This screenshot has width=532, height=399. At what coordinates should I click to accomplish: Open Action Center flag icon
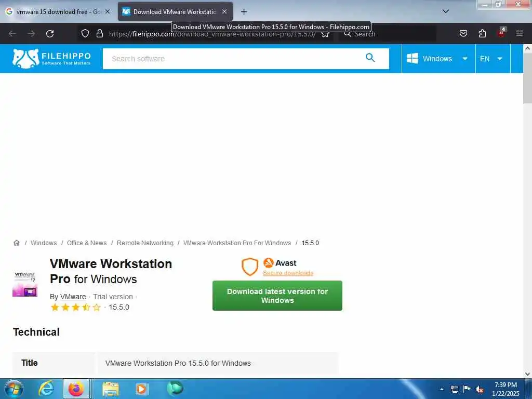pos(467,389)
